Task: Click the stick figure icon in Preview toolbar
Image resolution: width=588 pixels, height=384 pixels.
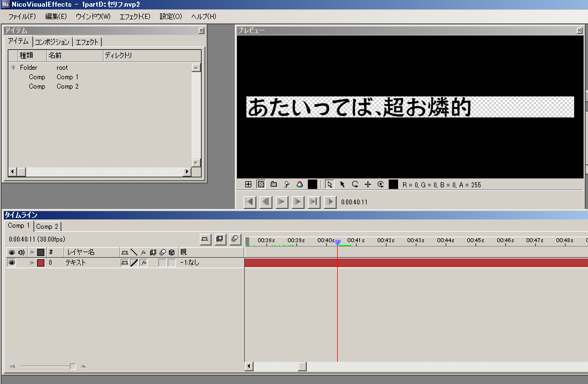Action: (x=286, y=185)
